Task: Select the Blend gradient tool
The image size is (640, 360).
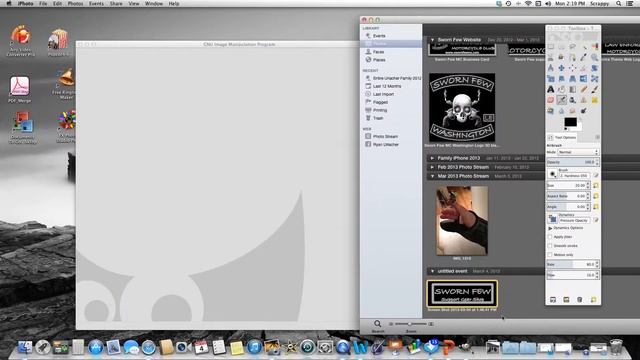Action: click(572, 89)
